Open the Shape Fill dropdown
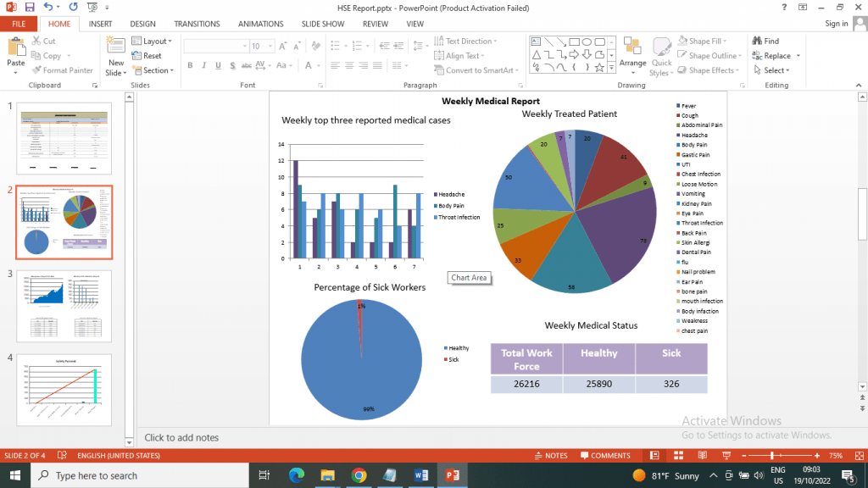The image size is (868, 488). 703,41
